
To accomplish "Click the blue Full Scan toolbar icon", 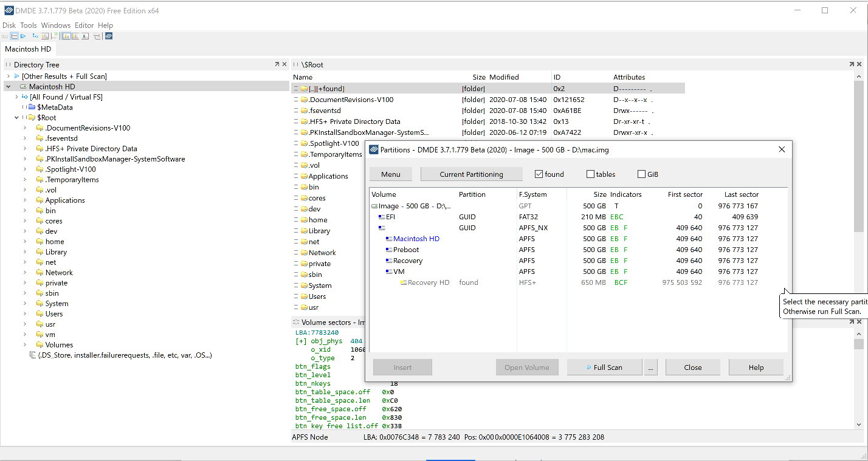I will (23, 36).
